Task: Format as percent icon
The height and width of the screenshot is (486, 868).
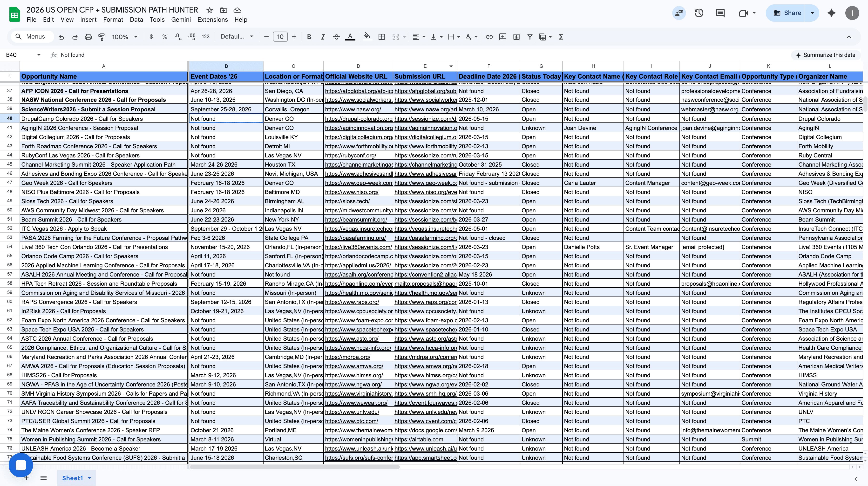Action: (165, 37)
